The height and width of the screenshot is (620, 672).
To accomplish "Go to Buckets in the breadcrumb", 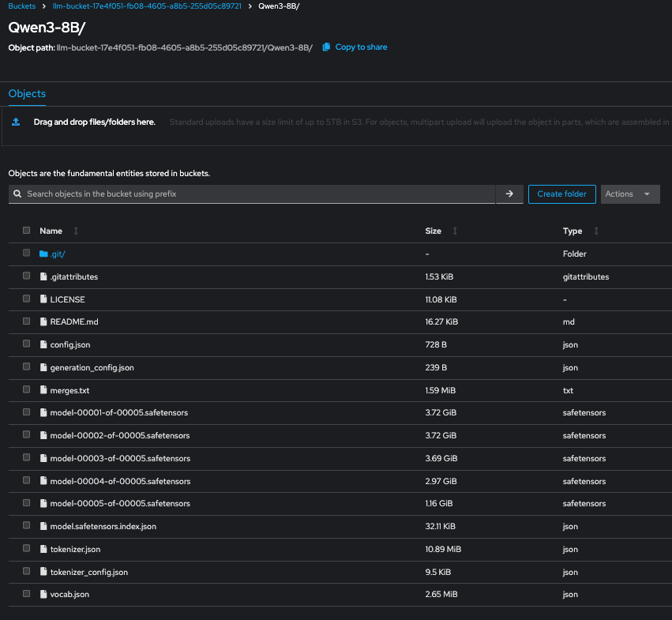I will 21,6.
